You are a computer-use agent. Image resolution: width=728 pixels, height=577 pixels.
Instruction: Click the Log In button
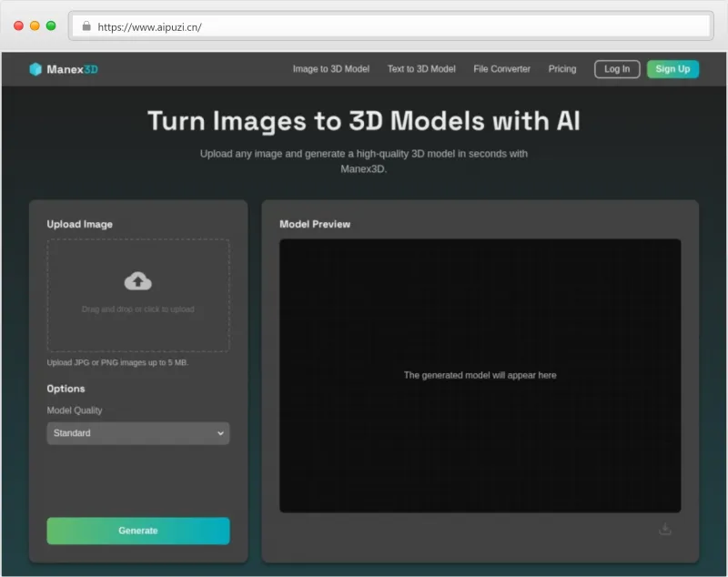[617, 68]
